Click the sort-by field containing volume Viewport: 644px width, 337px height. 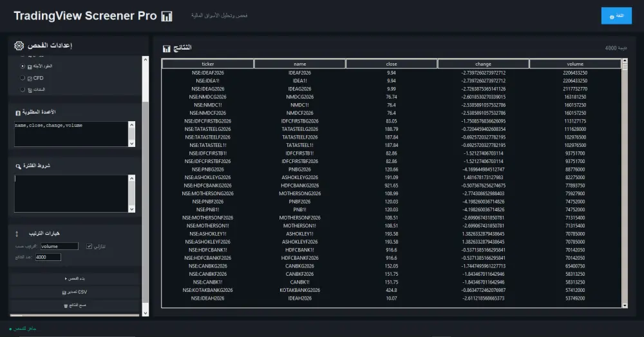coord(59,246)
